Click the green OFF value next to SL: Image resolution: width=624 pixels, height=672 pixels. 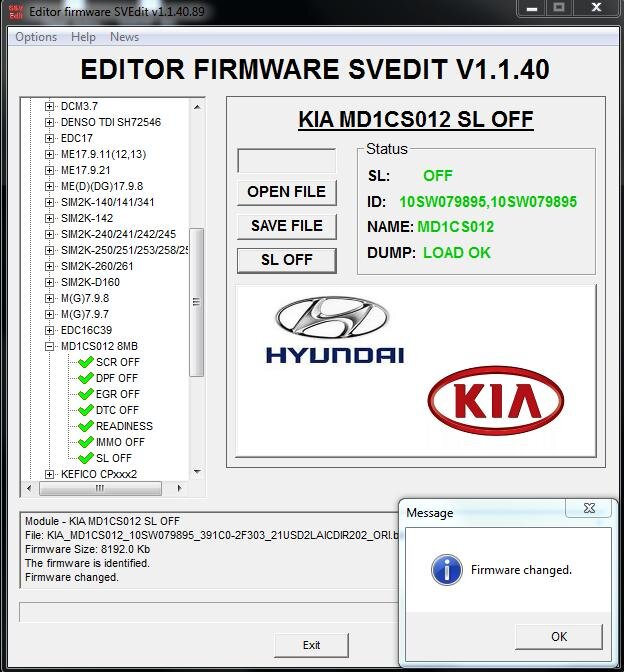coord(438,176)
